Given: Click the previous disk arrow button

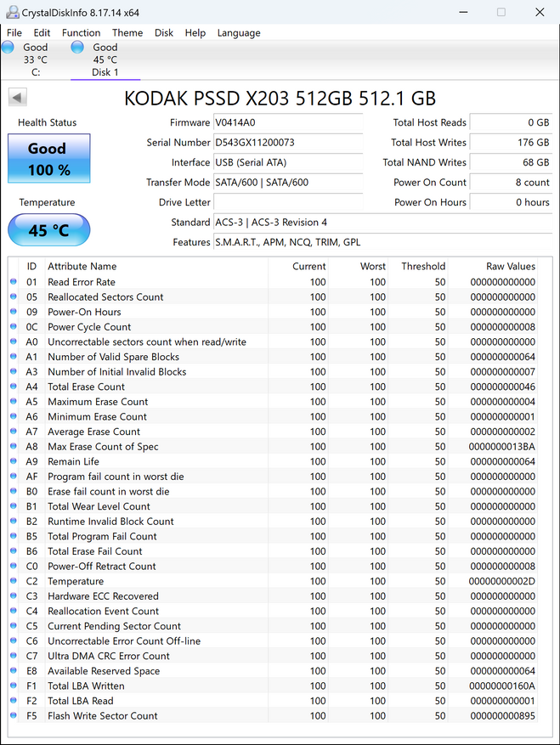Looking at the screenshot, I should click(16, 98).
